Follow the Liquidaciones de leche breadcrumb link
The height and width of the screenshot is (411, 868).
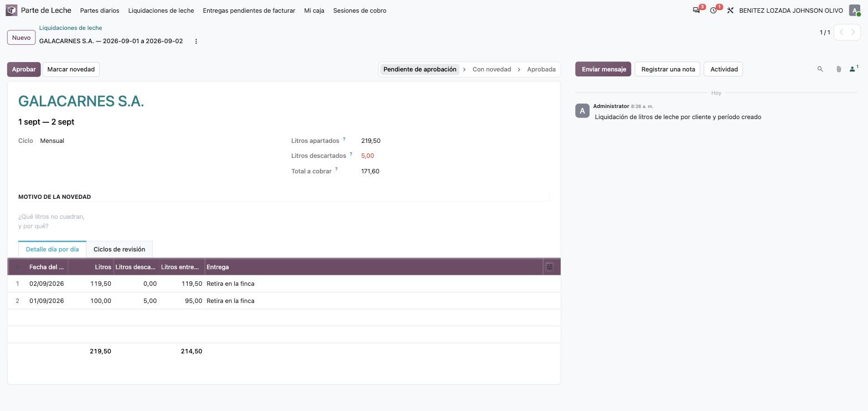pos(71,28)
